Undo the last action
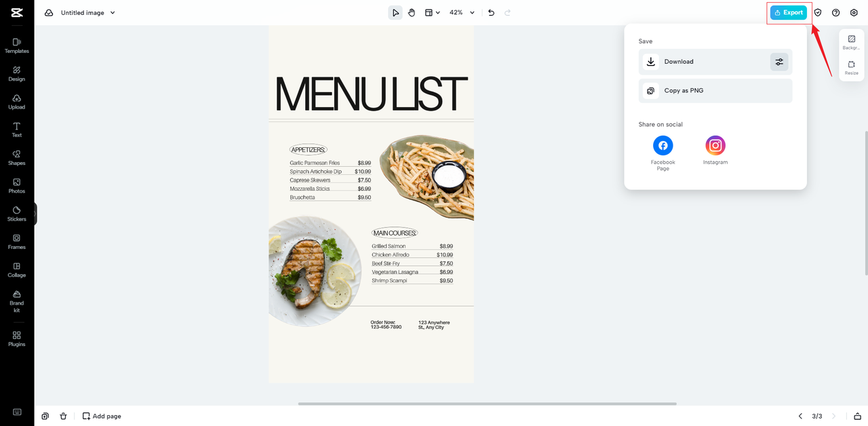This screenshot has height=426, width=868. tap(491, 13)
